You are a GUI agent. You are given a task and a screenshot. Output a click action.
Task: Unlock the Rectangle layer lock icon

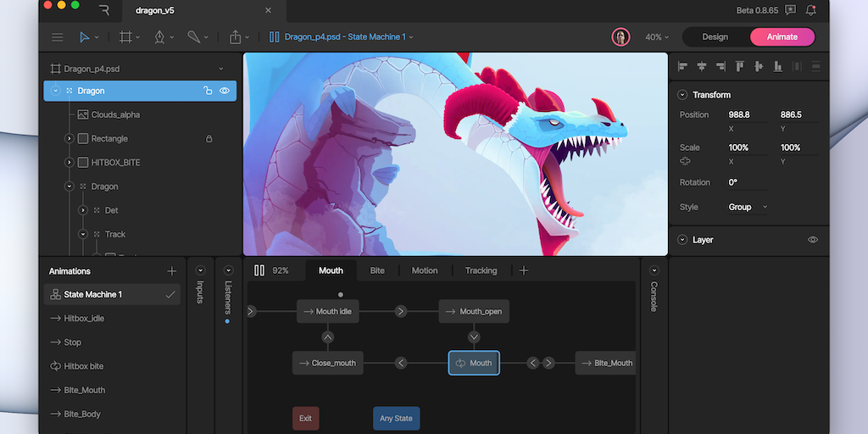click(x=209, y=138)
